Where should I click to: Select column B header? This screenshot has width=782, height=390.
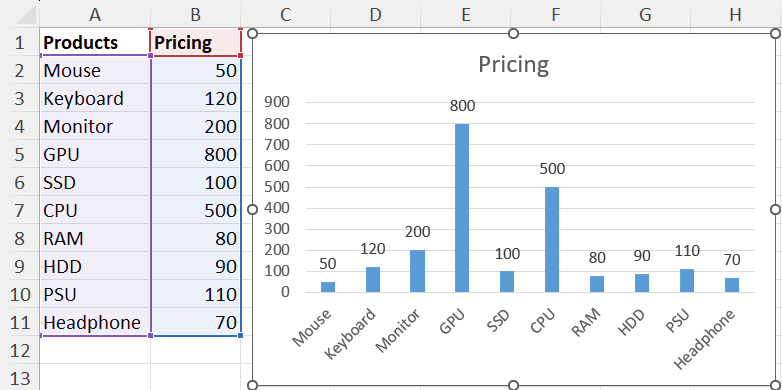coord(196,14)
